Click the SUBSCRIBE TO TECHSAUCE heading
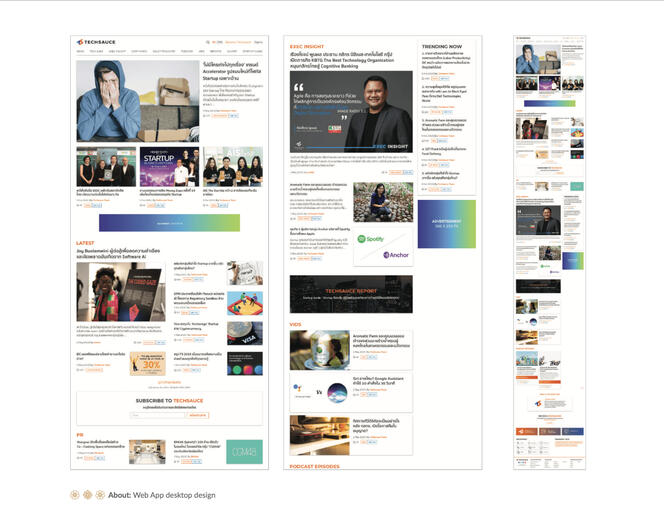Screen dimensions: 664x524 (169, 401)
